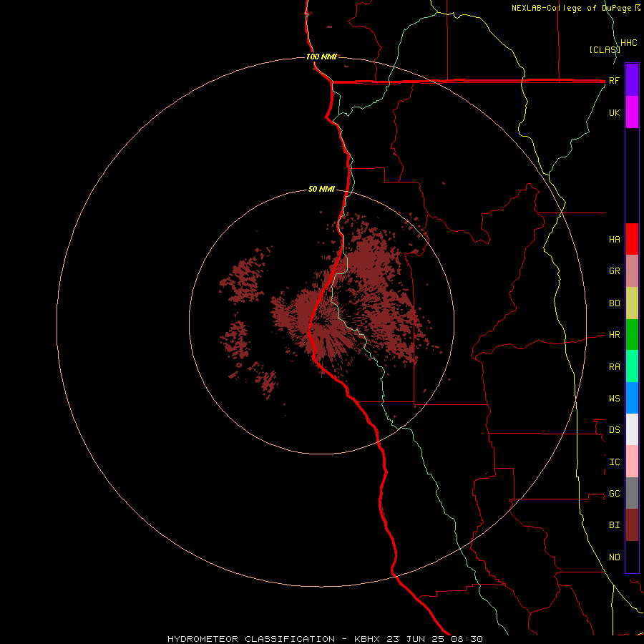This screenshot has width=644, height=644.
Task: Click the 08:30 time stamp
Action: point(467,639)
